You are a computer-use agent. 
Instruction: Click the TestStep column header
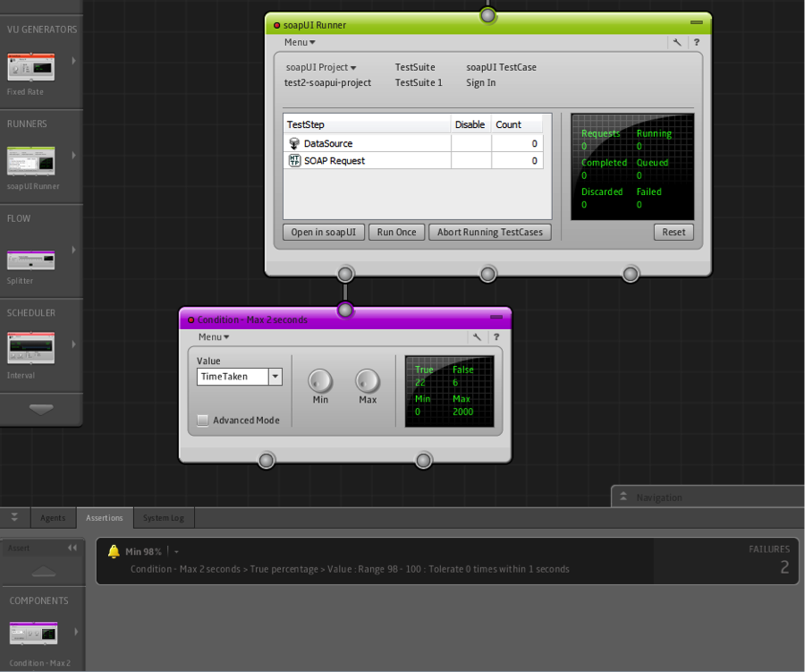pyautogui.click(x=367, y=124)
